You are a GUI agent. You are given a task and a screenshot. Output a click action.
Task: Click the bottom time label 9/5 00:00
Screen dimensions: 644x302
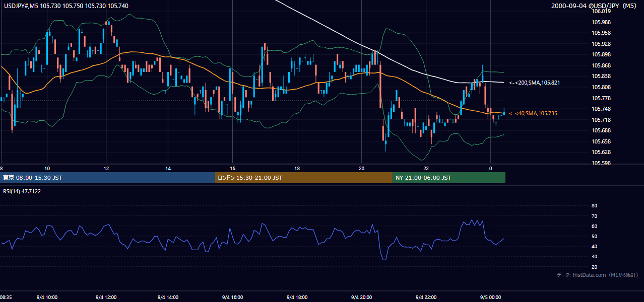tap(490, 297)
